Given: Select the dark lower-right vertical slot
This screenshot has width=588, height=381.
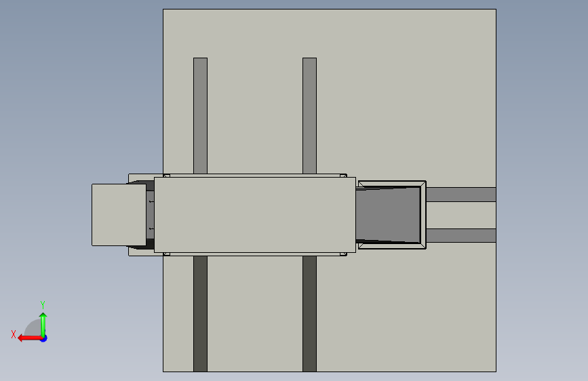Looking at the screenshot, I should [x=309, y=314].
